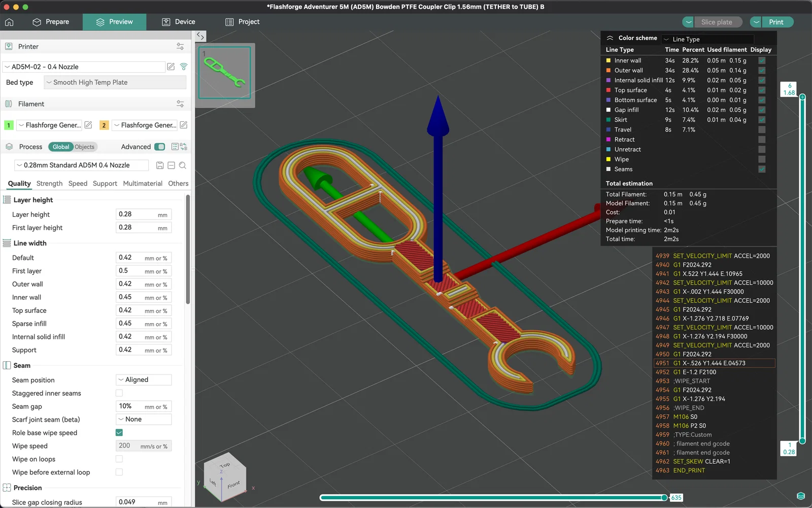
Task: Open Seam position Aligned dropdown
Action: tap(144, 379)
